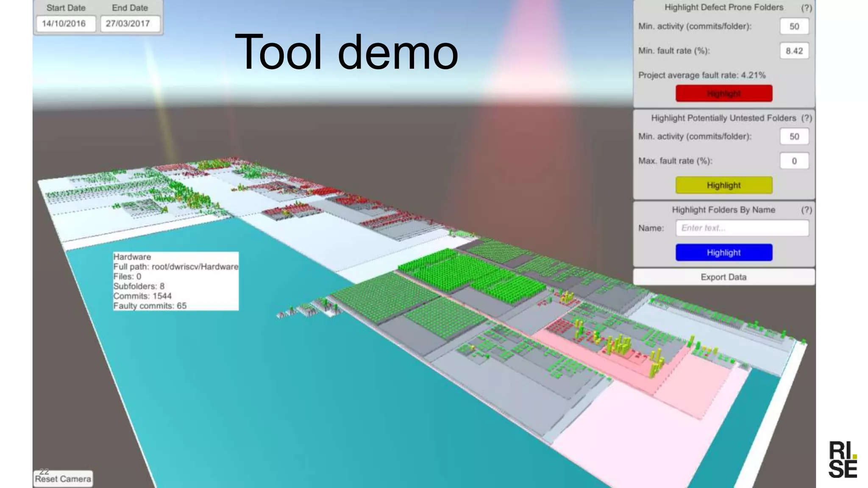Select Max. fault rate field showing 0

pyautogui.click(x=794, y=161)
